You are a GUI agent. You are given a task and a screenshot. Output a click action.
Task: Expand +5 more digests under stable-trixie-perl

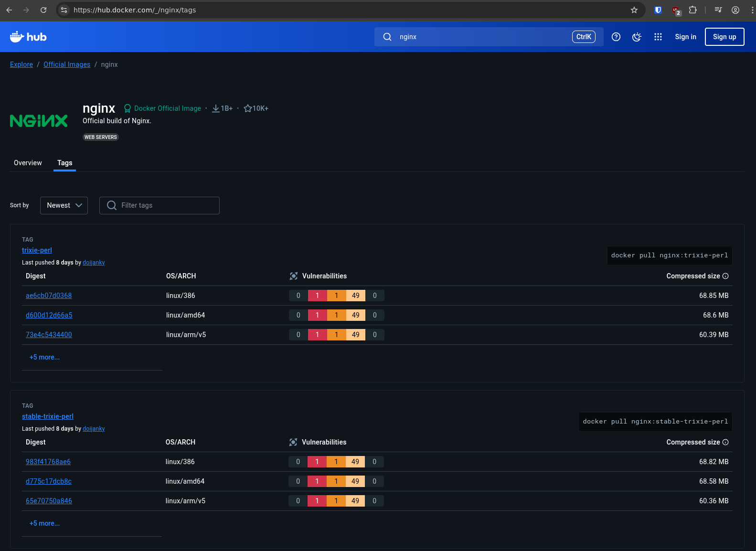pyautogui.click(x=44, y=523)
